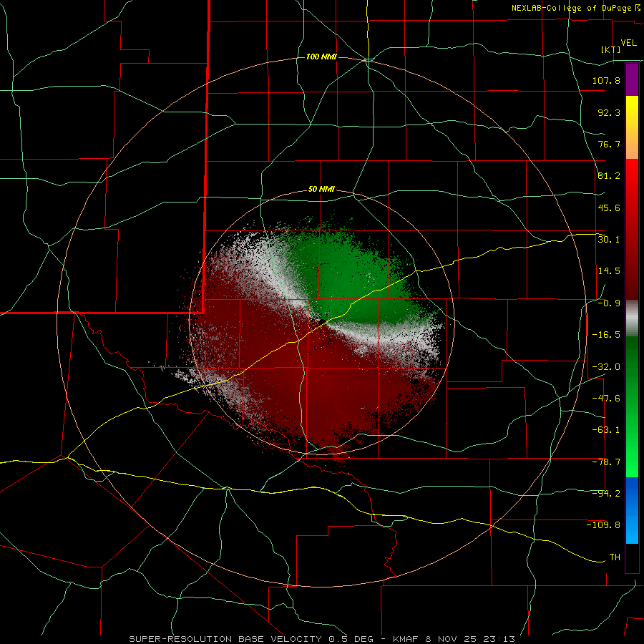This screenshot has width=644, height=644.
Task: Click the -94.2 legend value
Action: click(606, 494)
